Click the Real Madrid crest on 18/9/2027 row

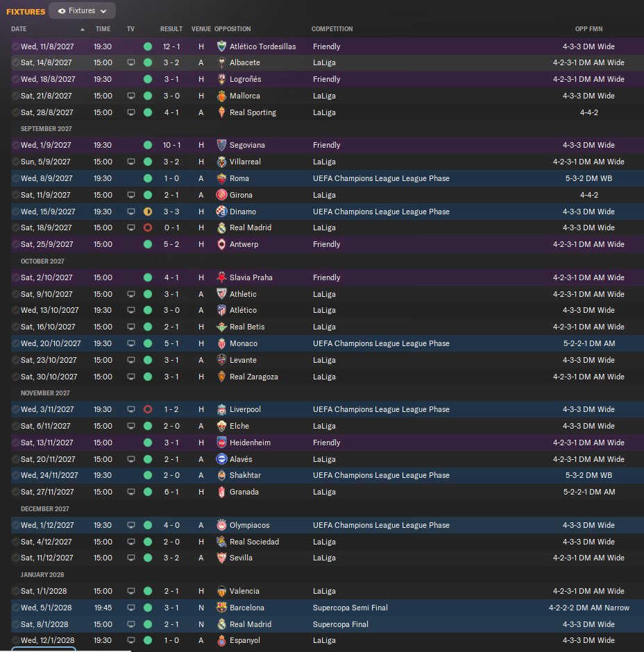pyautogui.click(x=221, y=228)
